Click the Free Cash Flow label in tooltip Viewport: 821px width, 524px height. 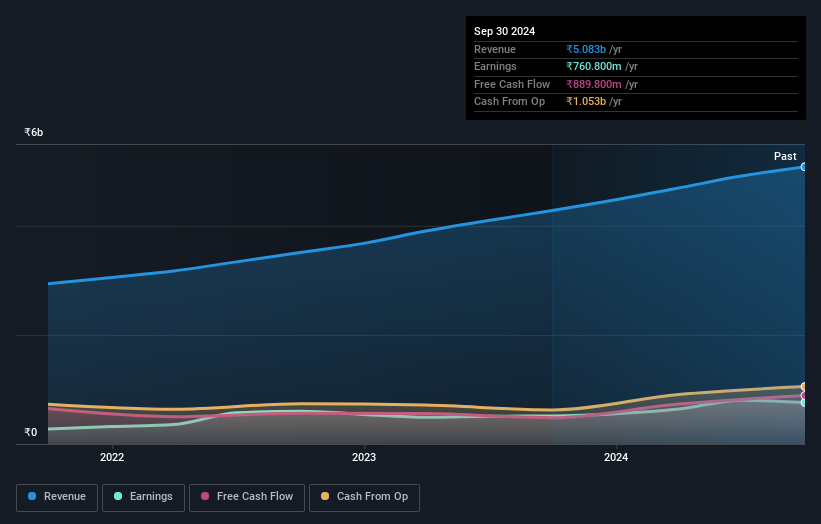[x=512, y=84]
